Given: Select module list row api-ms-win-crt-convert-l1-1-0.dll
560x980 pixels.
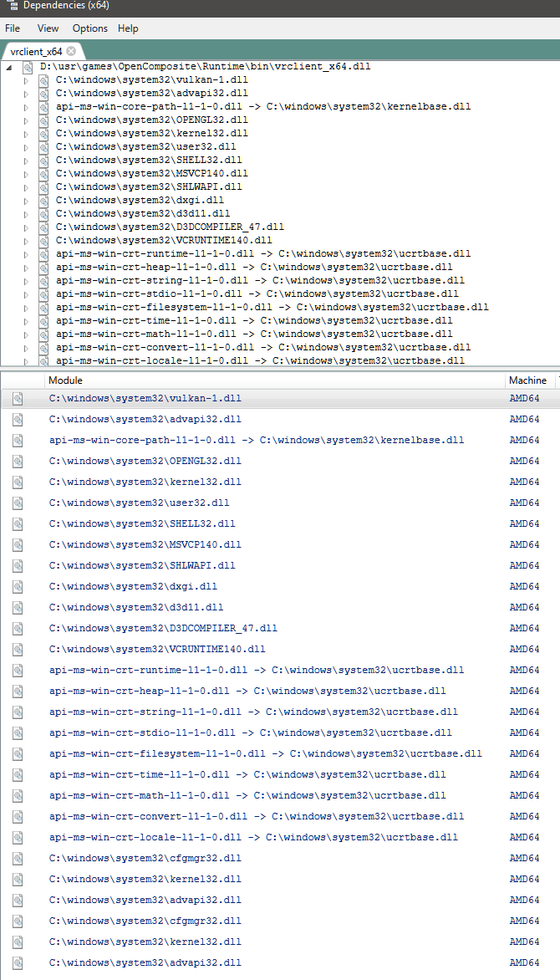Looking at the screenshot, I should (x=280, y=816).
